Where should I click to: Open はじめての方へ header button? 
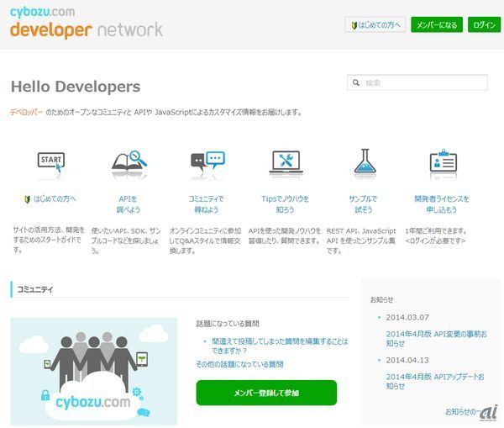(x=375, y=24)
